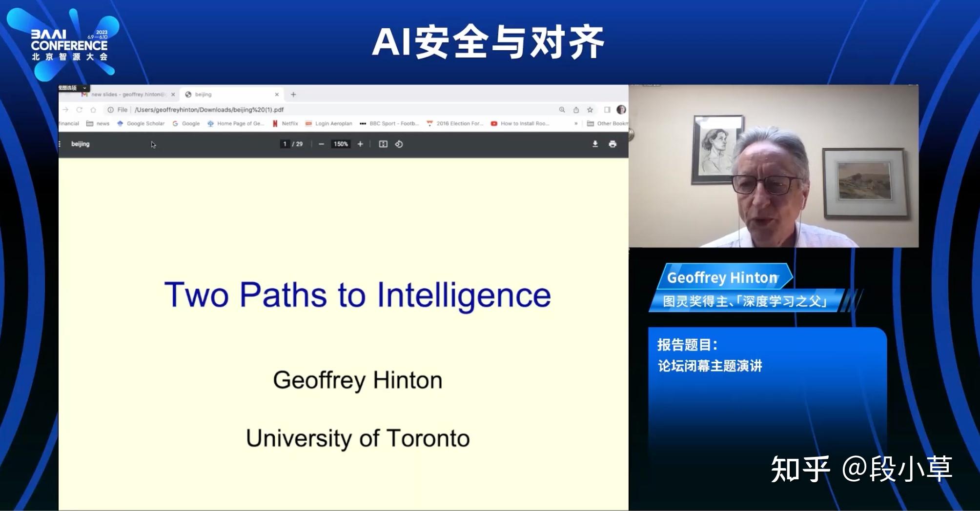Open the browser side panel icon
This screenshot has width=980, height=511.
click(607, 110)
